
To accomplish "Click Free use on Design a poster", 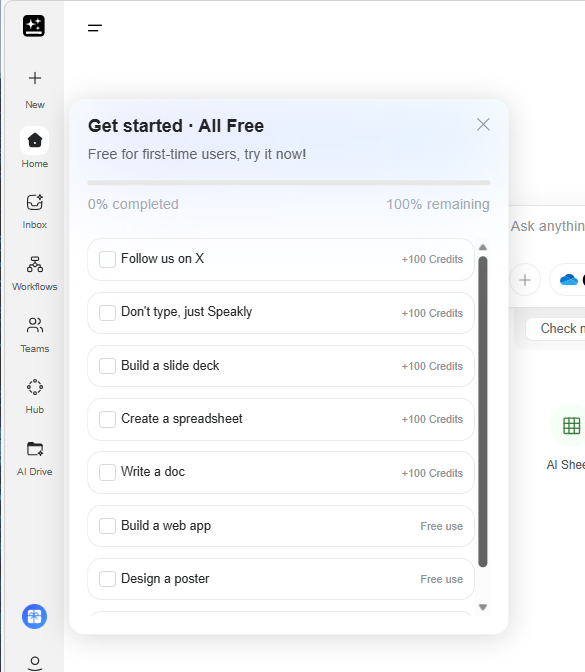I will click(441, 579).
